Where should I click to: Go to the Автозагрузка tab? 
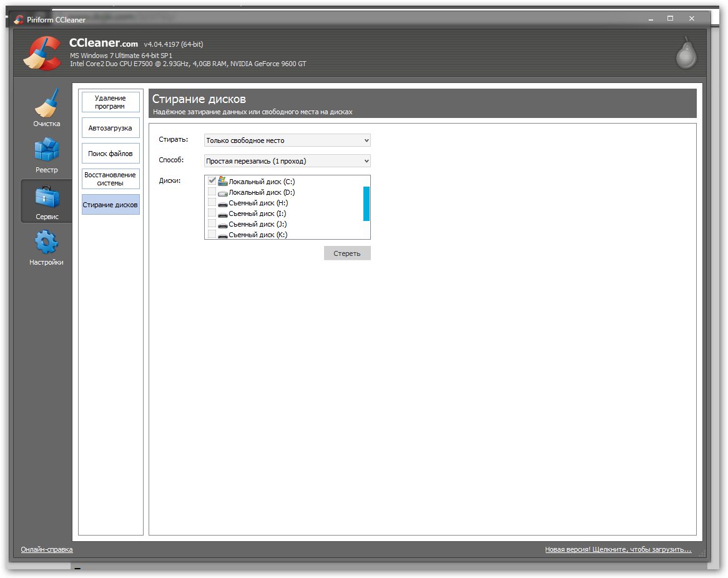111,128
